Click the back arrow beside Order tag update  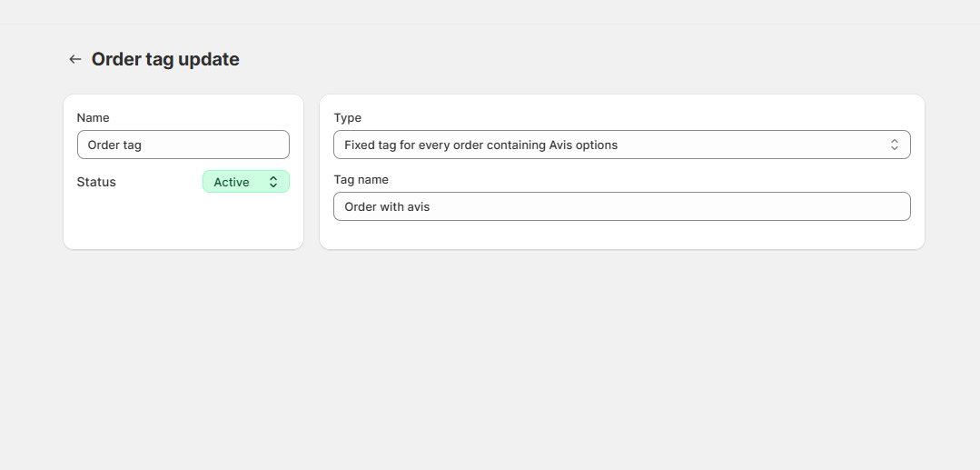pyautogui.click(x=75, y=59)
